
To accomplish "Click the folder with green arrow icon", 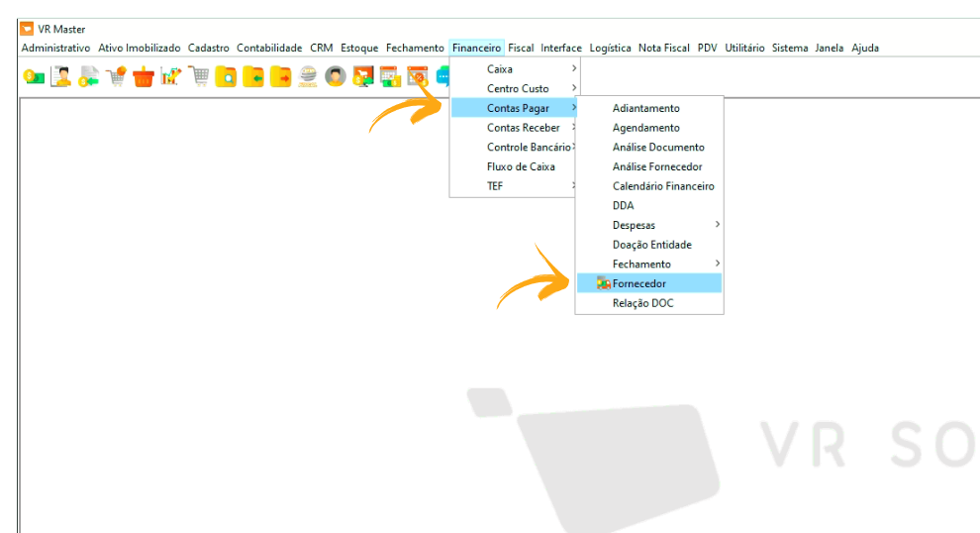I will tap(253, 76).
